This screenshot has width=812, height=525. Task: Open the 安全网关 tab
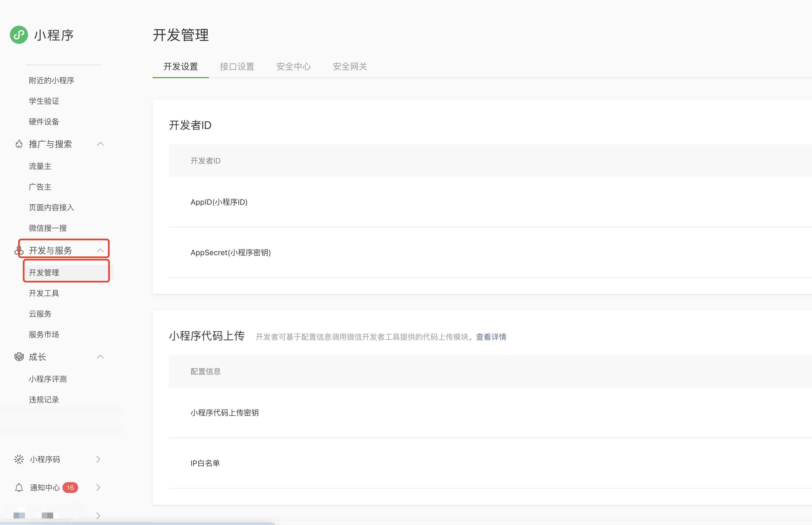pos(350,67)
